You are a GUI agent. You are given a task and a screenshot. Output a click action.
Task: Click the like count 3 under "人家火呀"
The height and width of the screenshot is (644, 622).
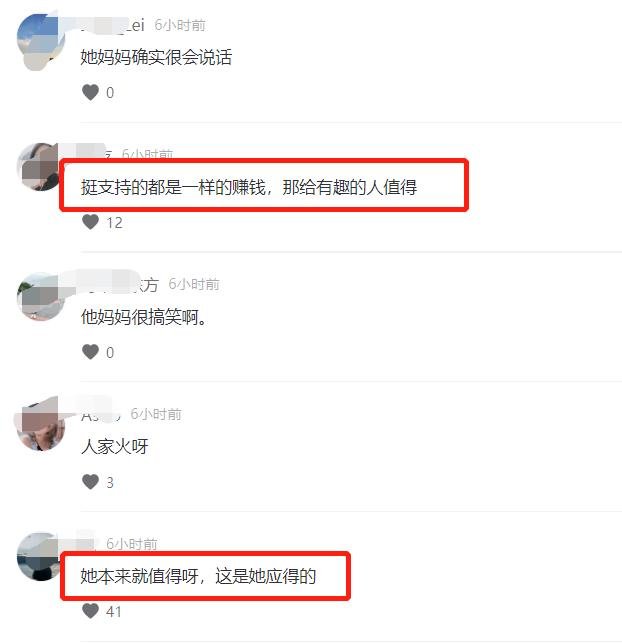pos(110,482)
